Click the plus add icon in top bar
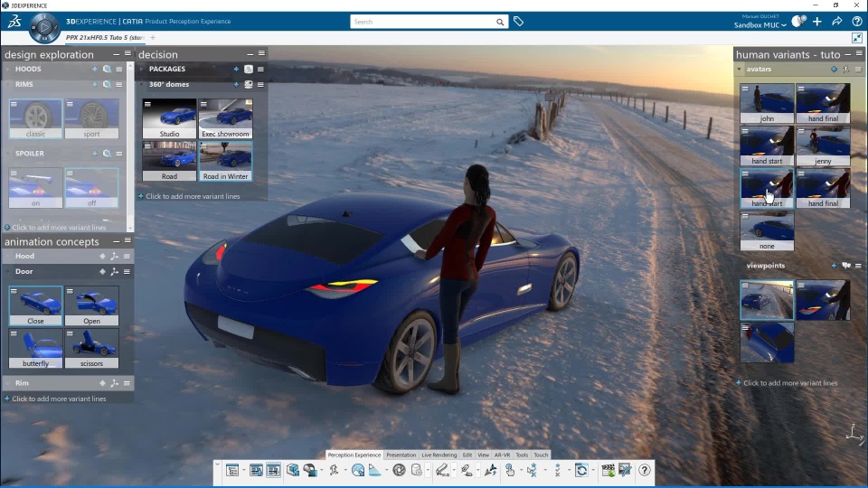 [817, 22]
